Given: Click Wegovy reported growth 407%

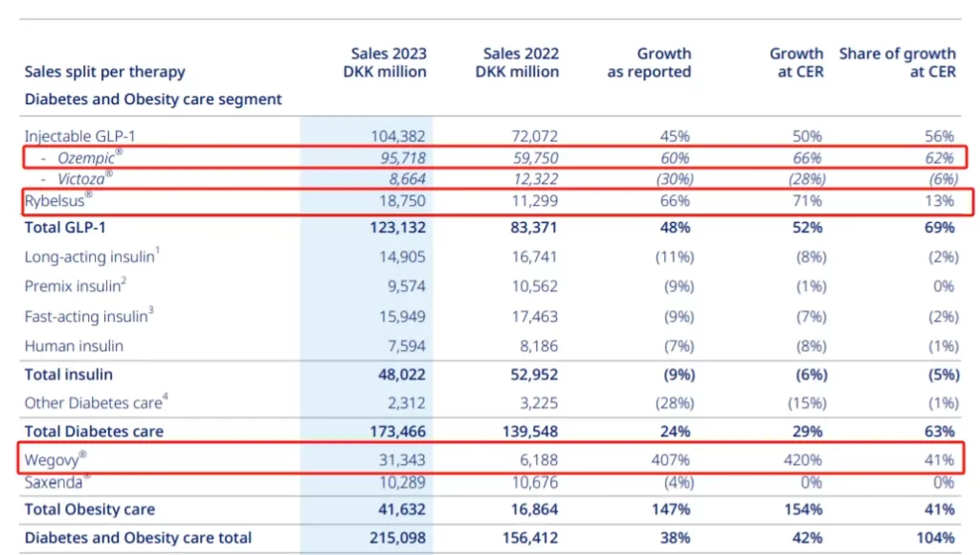Looking at the screenshot, I should coord(671,460).
